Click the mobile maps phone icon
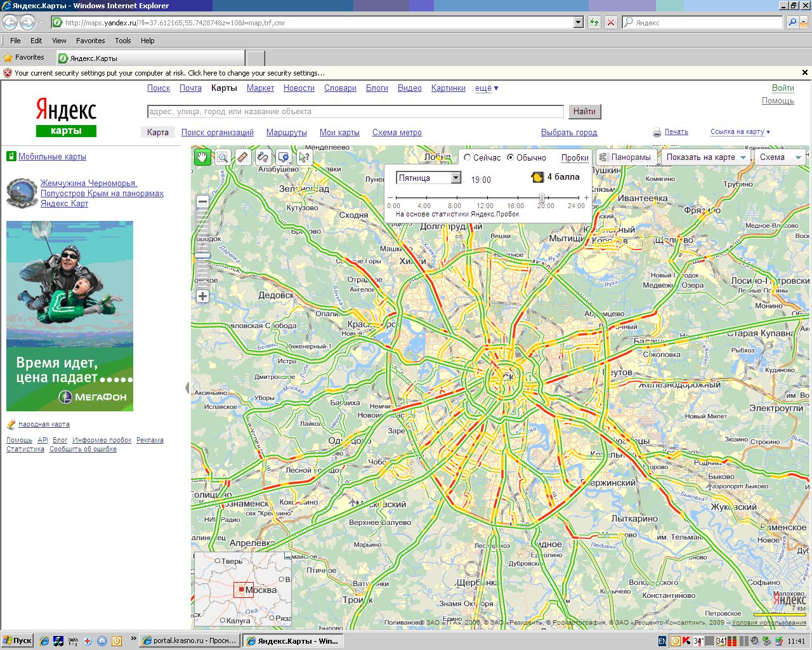 pos(11,156)
